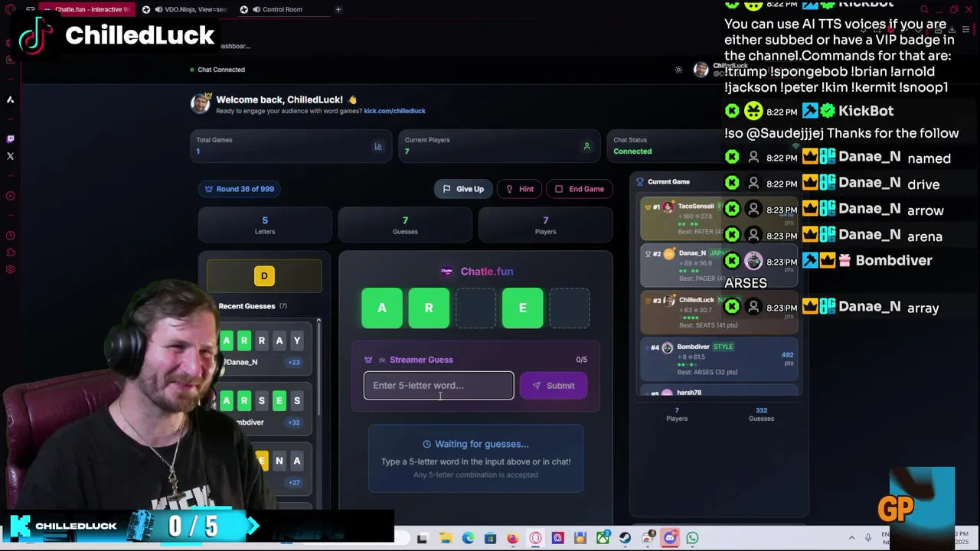The height and width of the screenshot is (551, 980).
Task: Open the X (Twitter) icon in the sidebar
Action: click(x=10, y=156)
